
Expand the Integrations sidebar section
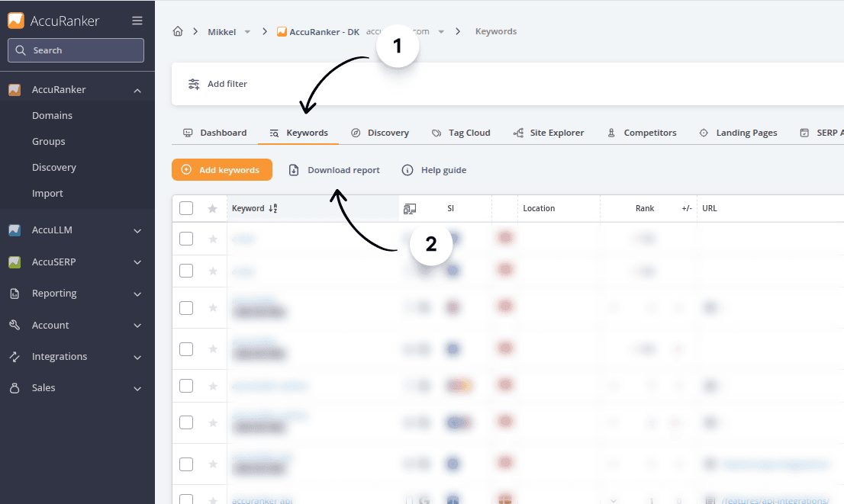[137, 357]
